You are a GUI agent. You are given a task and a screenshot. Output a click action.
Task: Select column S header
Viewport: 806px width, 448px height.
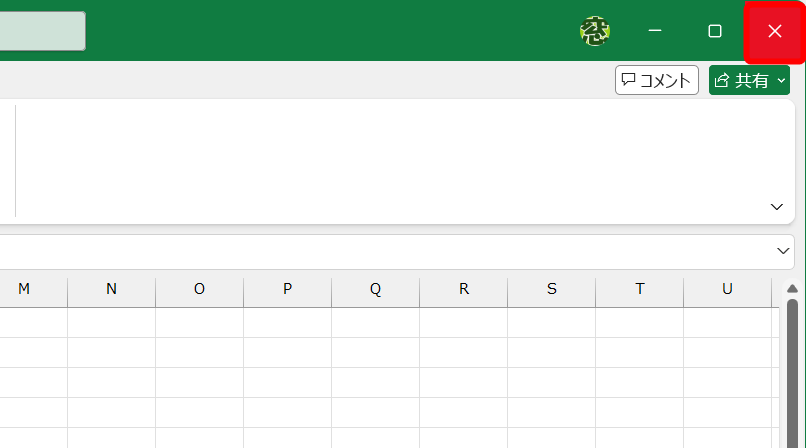tap(552, 289)
